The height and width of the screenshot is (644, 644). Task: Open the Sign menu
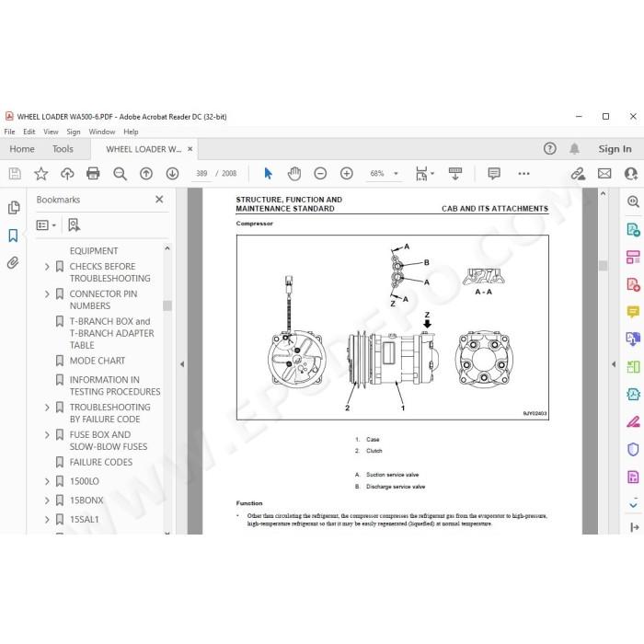pyautogui.click(x=74, y=132)
